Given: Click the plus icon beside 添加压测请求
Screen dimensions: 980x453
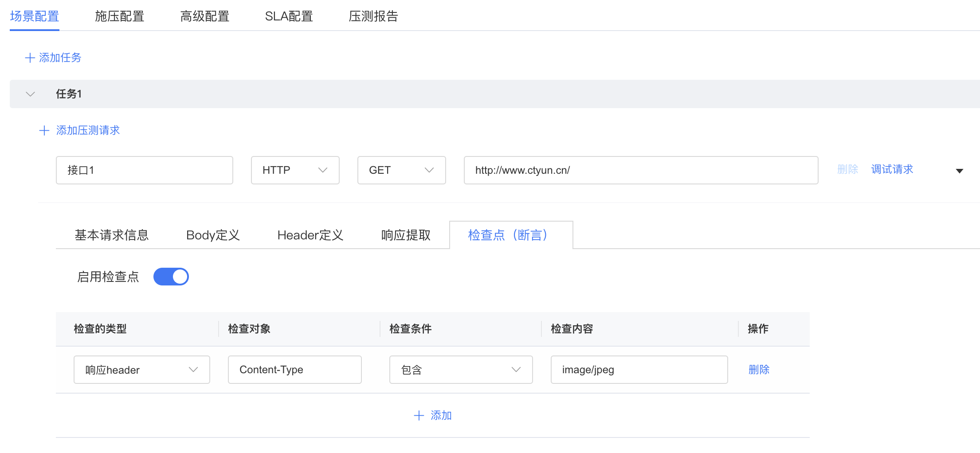Looking at the screenshot, I should coord(44,131).
